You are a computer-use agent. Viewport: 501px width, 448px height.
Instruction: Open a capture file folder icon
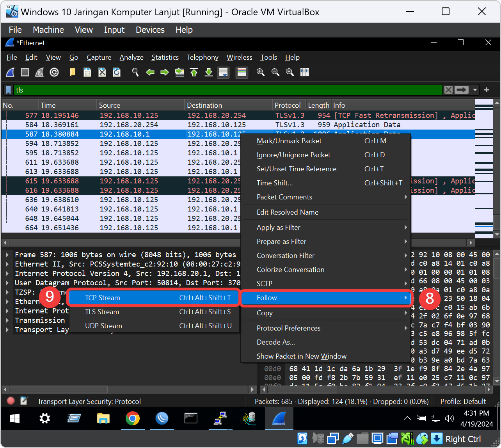pyautogui.click(x=72, y=72)
